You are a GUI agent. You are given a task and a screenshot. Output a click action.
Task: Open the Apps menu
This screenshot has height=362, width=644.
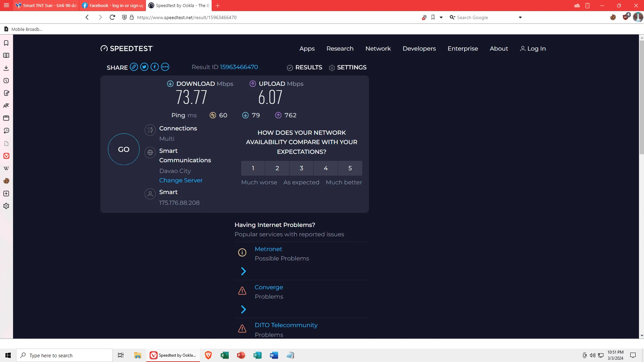point(307,49)
